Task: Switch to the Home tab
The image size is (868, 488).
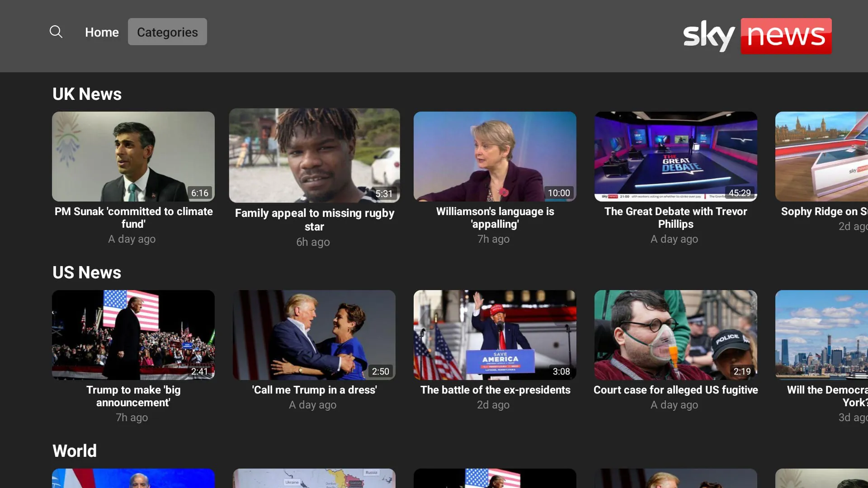Action: [102, 32]
